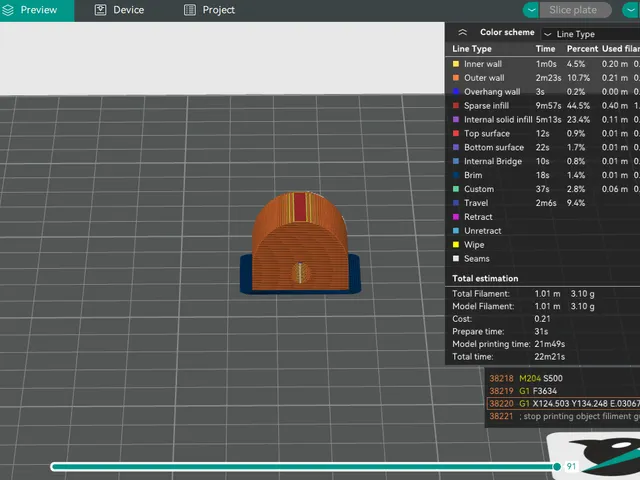Toggle Outer wall color swatch
The width and height of the screenshot is (640, 480).
tap(456, 78)
